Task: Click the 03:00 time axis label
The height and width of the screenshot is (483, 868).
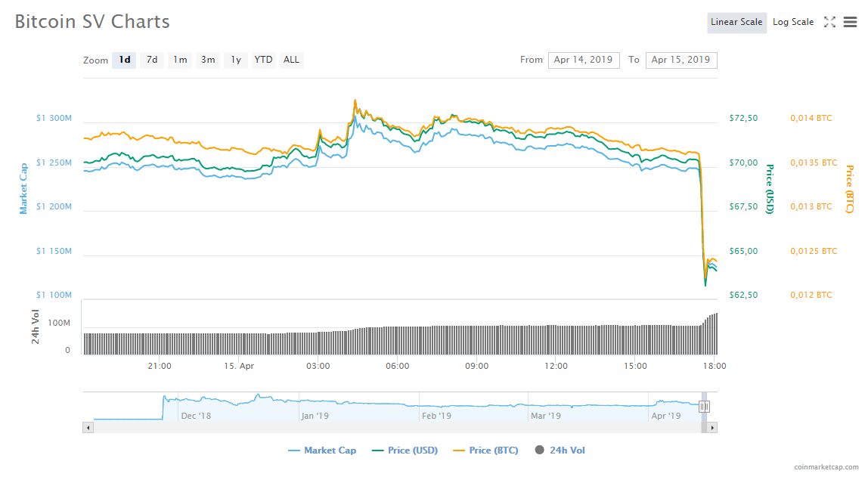Action: (x=318, y=366)
